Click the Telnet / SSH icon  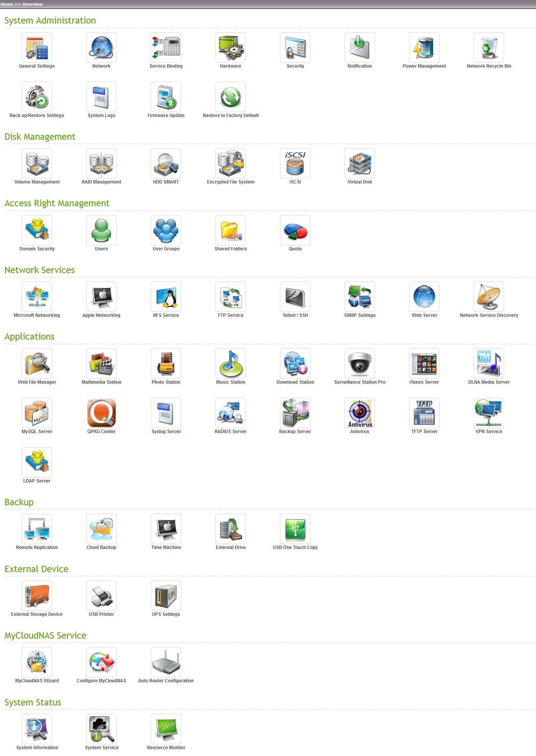point(295,297)
